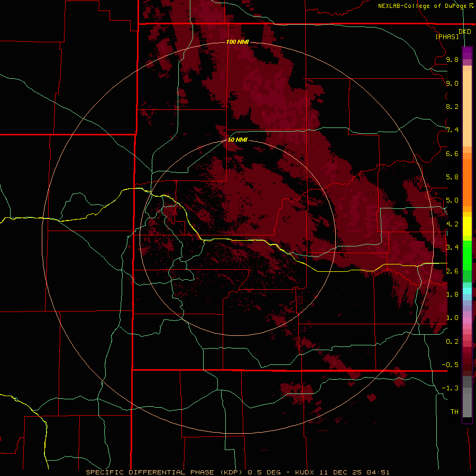The width and height of the screenshot is (476, 476).
Task: Click the [PHAS] label near the legend
Action: click(447, 36)
